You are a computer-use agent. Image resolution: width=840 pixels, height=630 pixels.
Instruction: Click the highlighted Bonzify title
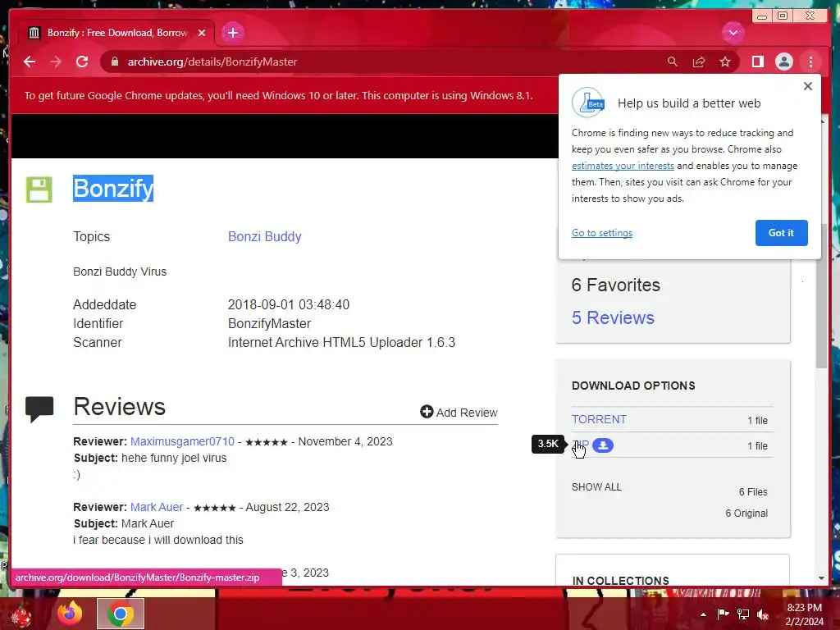113,188
